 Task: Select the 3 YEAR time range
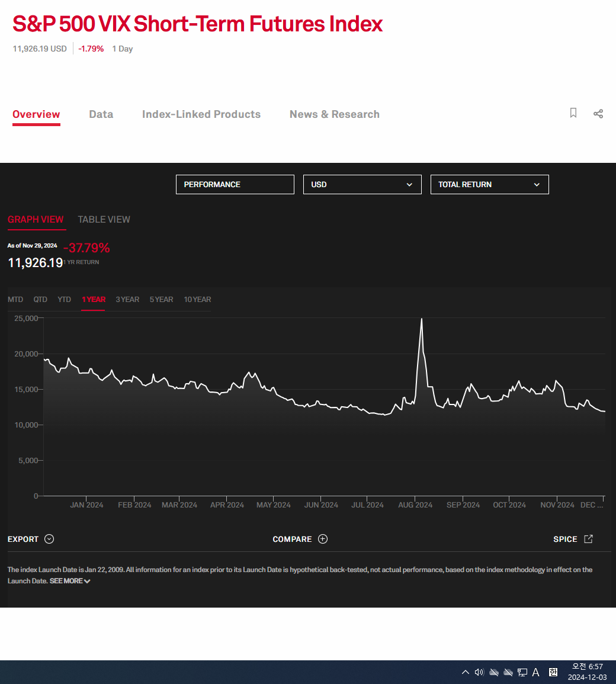click(x=127, y=299)
